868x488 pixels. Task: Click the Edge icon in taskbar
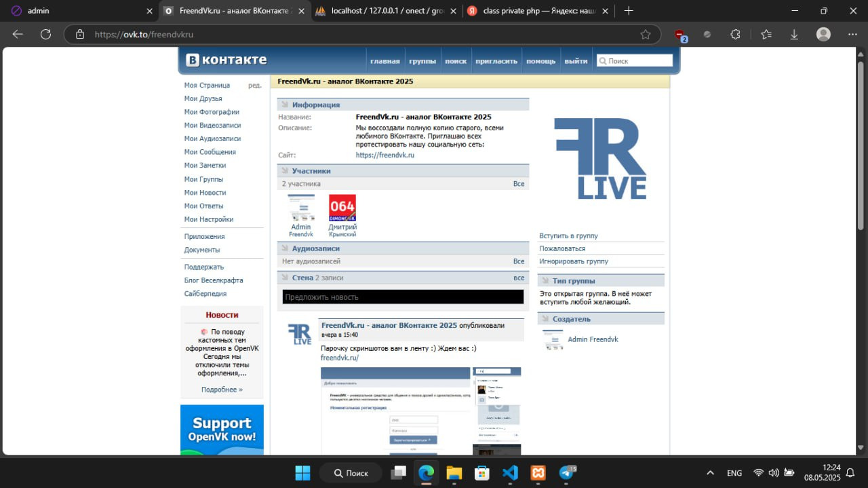426,472
